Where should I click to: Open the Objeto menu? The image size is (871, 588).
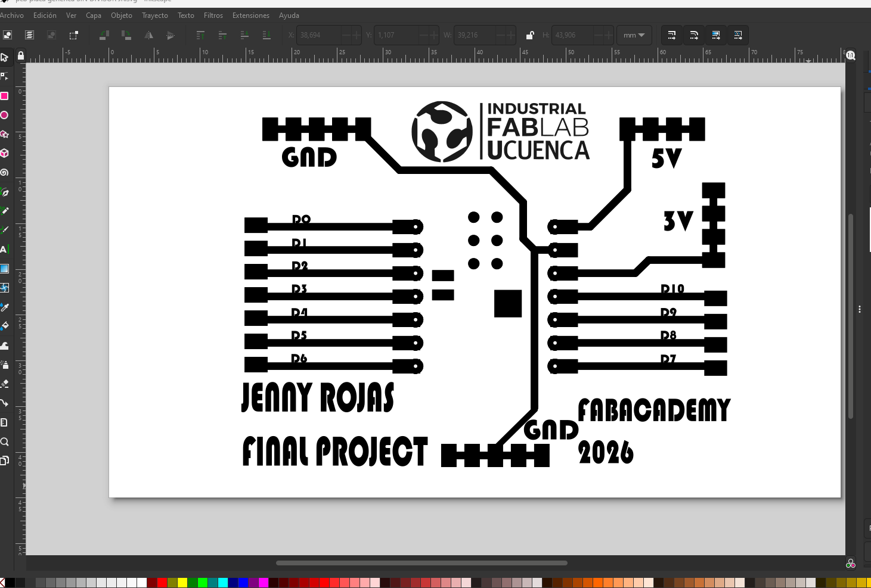(122, 15)
